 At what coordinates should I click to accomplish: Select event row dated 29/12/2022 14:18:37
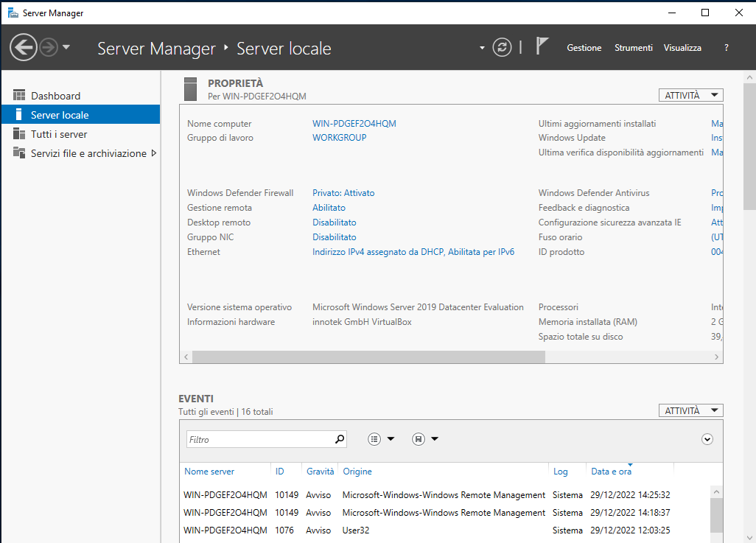[x=445, y=513]
